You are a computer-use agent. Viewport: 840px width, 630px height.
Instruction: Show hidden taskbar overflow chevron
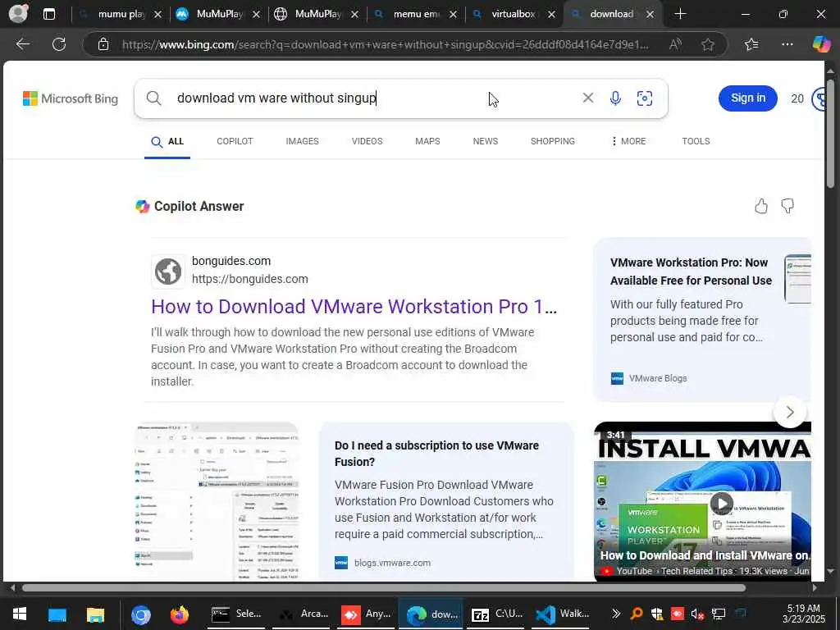pos(615,614)
